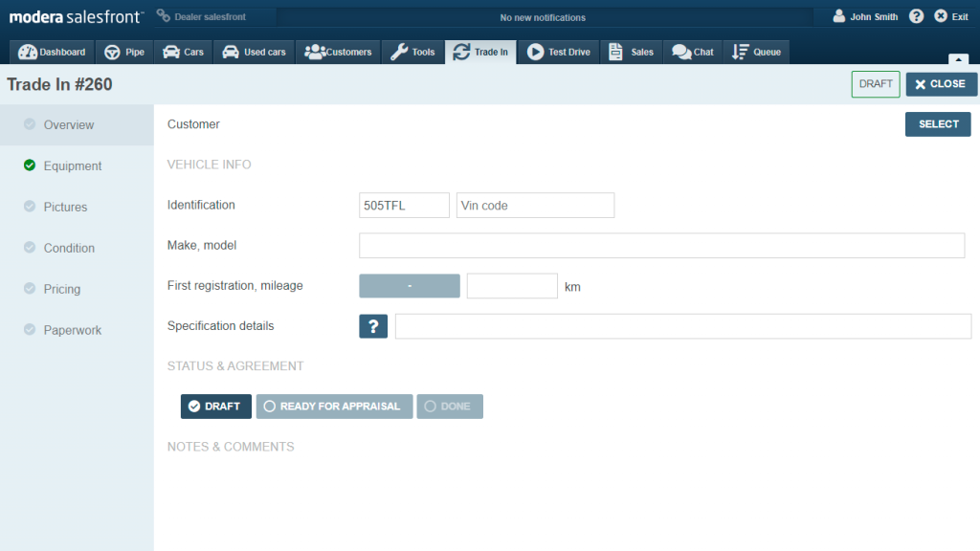Switch to the Used cars tab
Viewport: 980px width, 551px height.
pos(255,53)
